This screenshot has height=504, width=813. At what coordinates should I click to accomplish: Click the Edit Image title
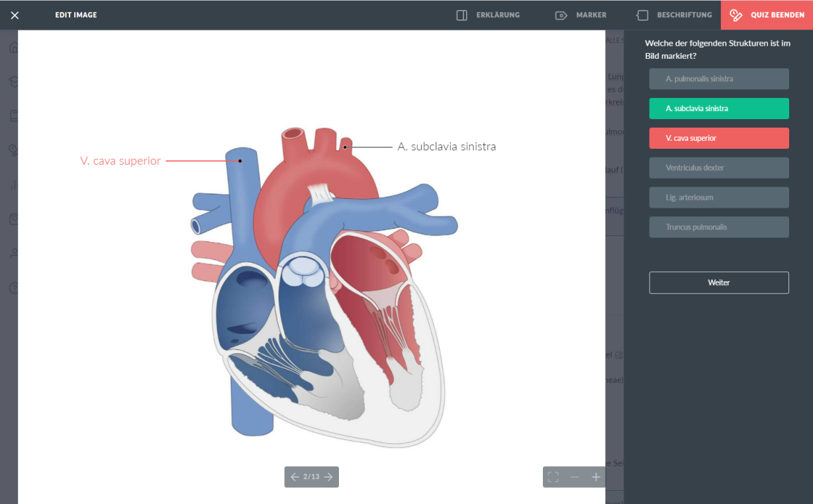[76, 15]
